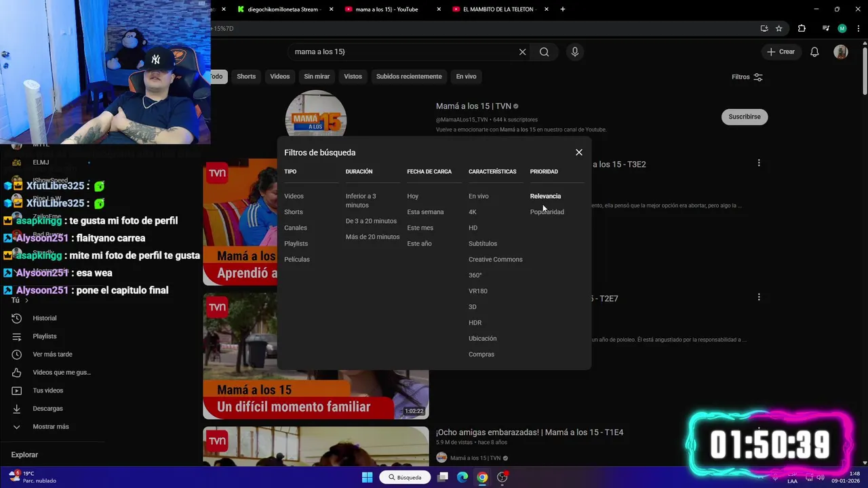Open the Chrome extensions puzzle icon
This screenshot has height=488, width=868.
pos(802,28)
